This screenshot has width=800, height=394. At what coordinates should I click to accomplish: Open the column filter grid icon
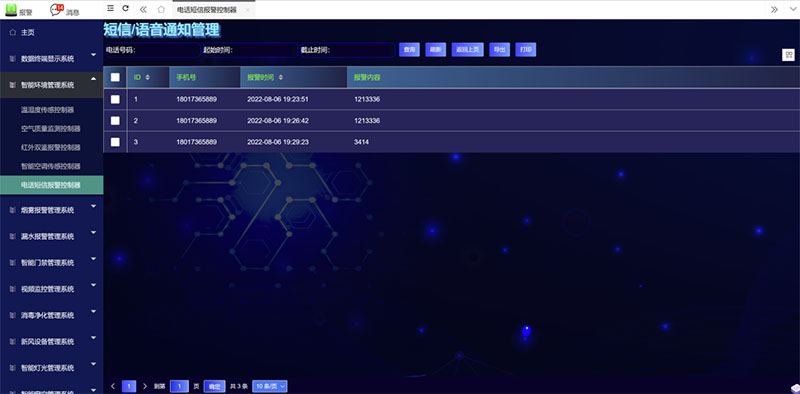788,55
